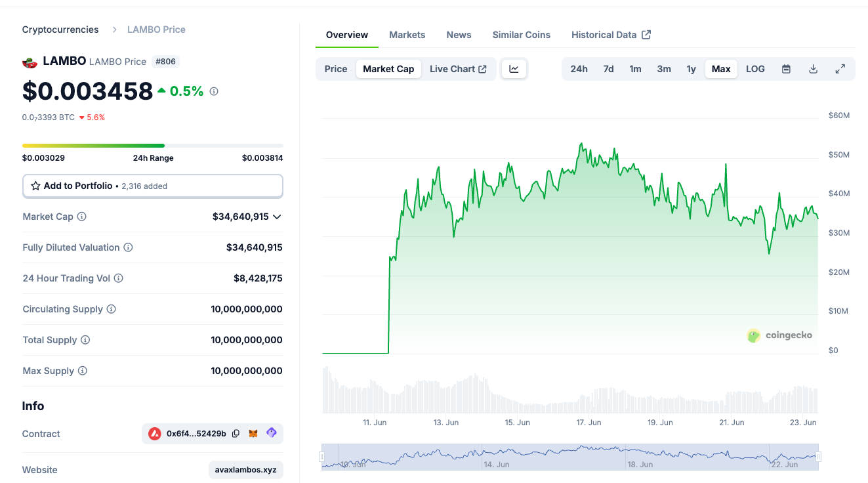
Task: Select the 7d time range
Action: (x=609, y=69)
